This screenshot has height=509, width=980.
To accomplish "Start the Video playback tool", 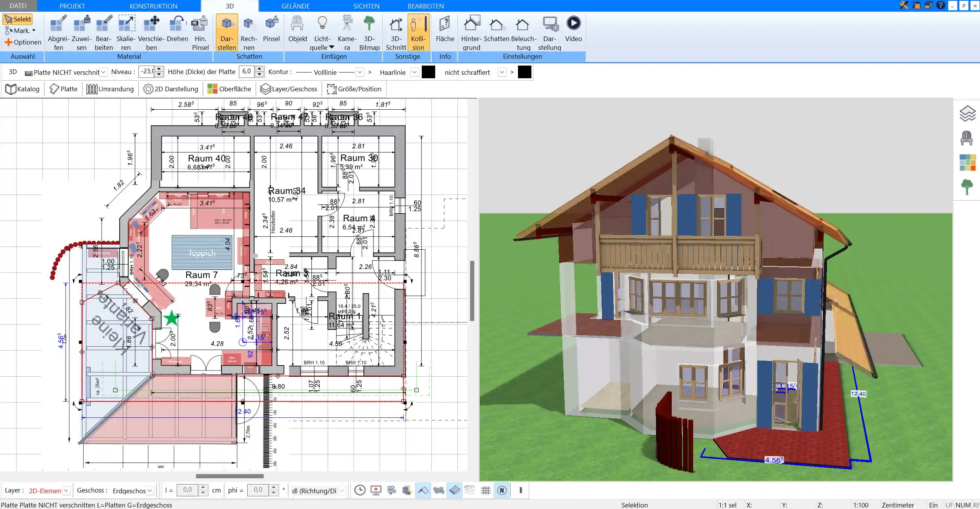I will click(573, 29).
